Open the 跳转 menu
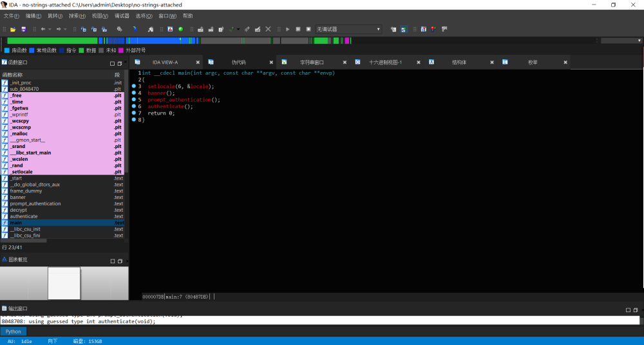The height and width of the screenshot is (345, 644). (x=55, y=15)
